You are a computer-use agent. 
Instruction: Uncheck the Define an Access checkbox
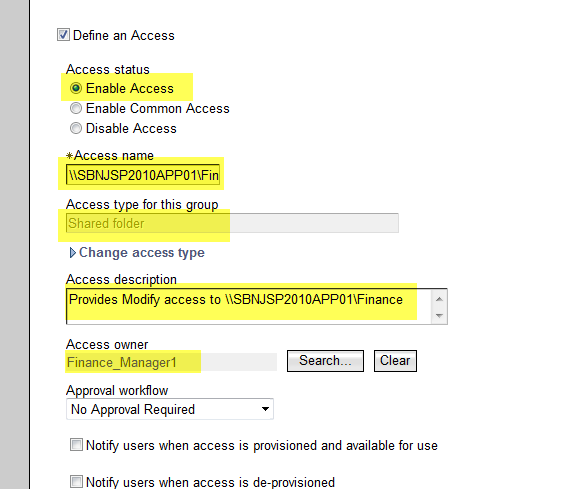point(63,35)
